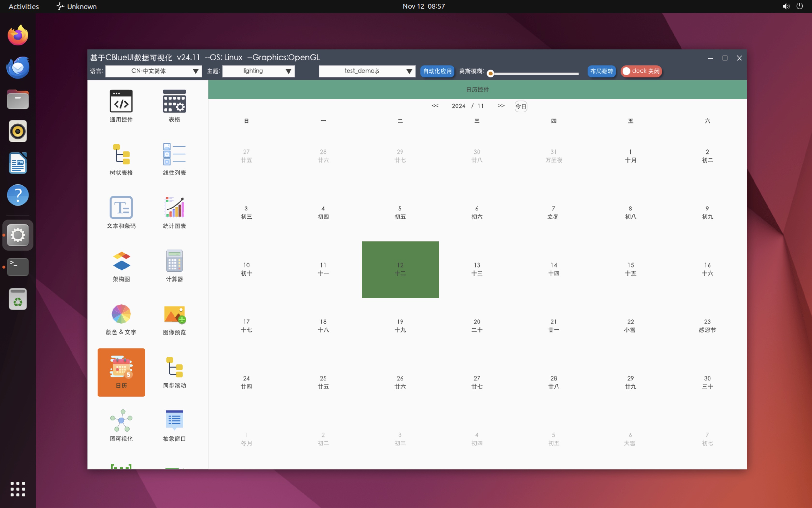Open the Nov 12 08:57 clock menu

pos(424,6)
